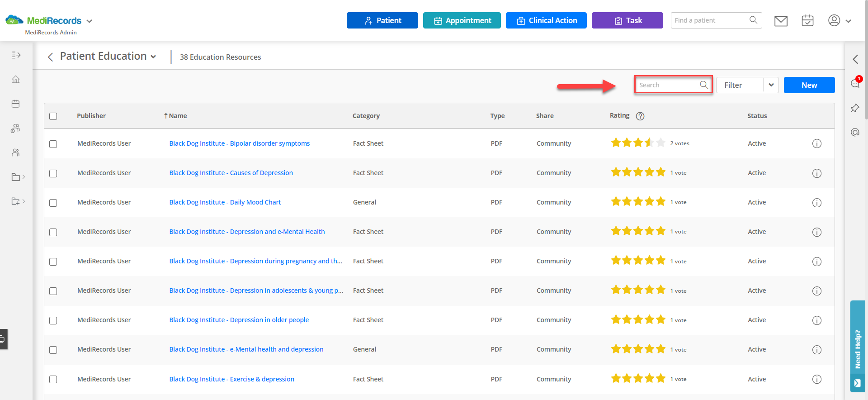Click the purple Task button
The image size is (868, 400).
(627, 20)
